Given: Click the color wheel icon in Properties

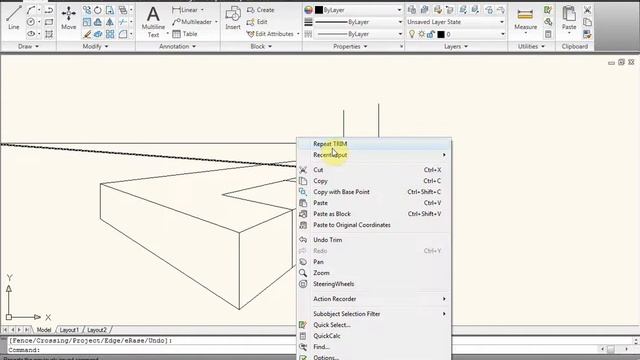Looking at the screenshot, I should click(x=309, y=10).
